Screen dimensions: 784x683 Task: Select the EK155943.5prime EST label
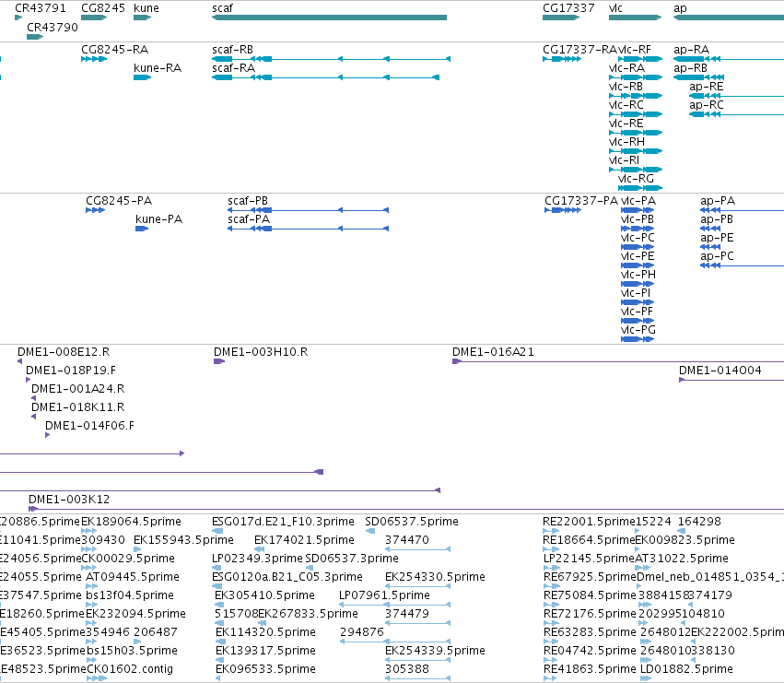pyautogui.click(x=183, y=540)
